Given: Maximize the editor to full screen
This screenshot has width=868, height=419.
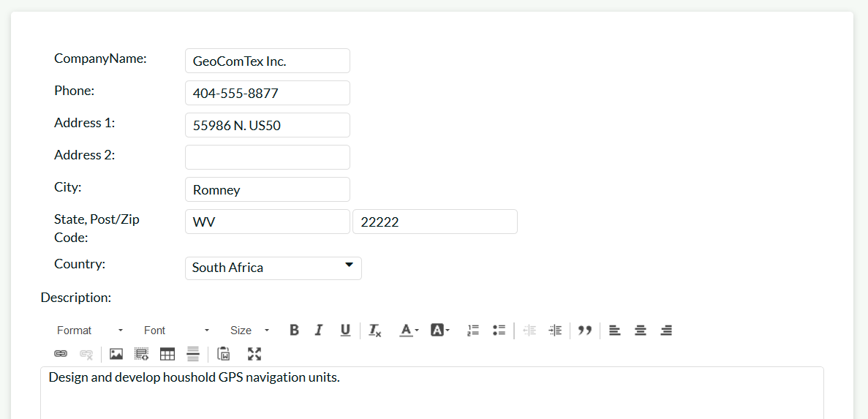Looking at the screenshot, I should pyautogui.click(x=254, y=354).
